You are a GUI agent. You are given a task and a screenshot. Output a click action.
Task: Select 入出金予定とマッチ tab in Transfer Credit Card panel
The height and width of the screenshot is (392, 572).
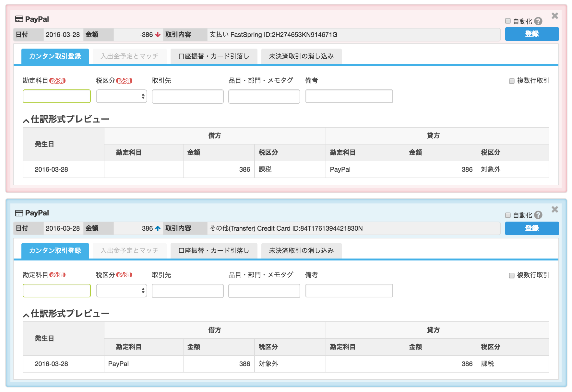tap(130, 251)
